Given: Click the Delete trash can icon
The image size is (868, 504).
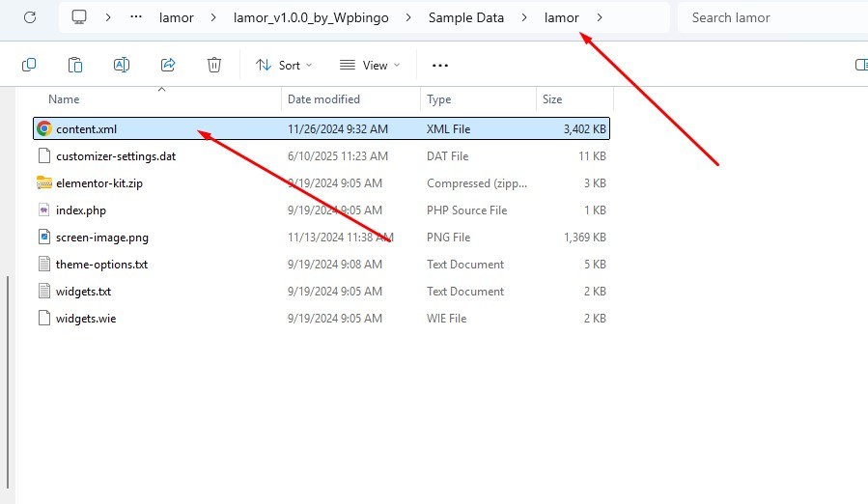Looking at the screenshot, I should point(214,66).
